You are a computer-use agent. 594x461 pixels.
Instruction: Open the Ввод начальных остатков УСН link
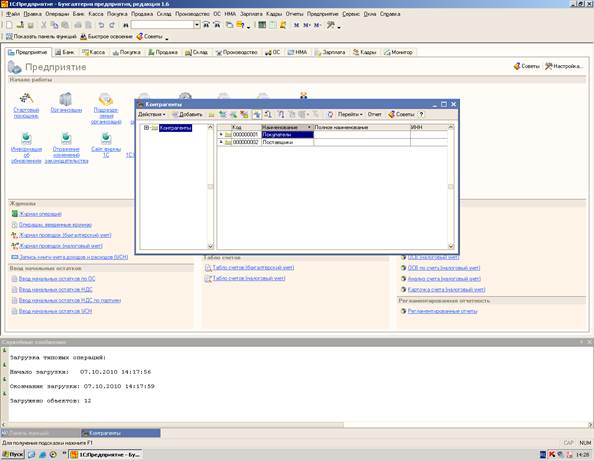click(55, 311)
